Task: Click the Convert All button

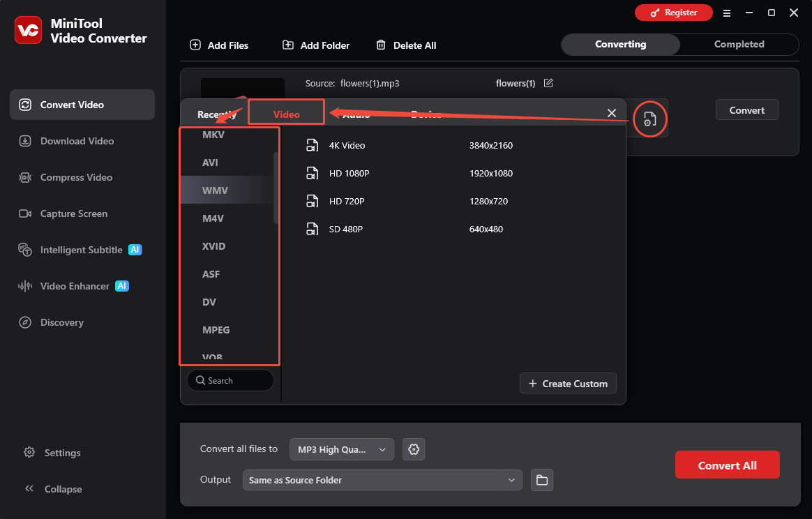Action: [727, 465]
